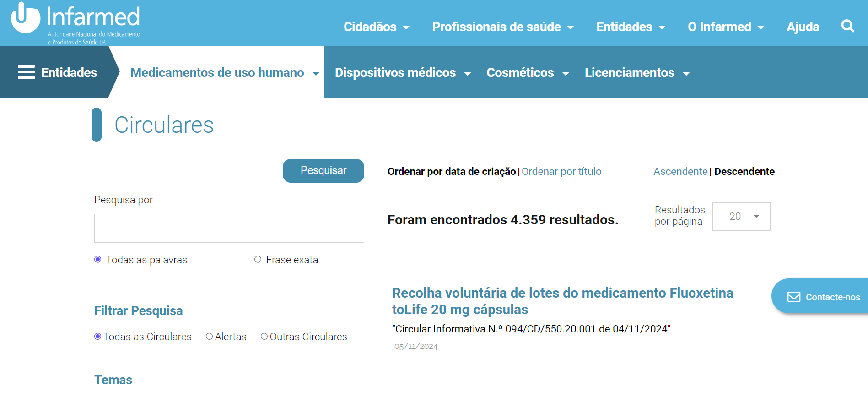
Task: Sort results by 'Ordenar por título'
Action: (561, 172)
